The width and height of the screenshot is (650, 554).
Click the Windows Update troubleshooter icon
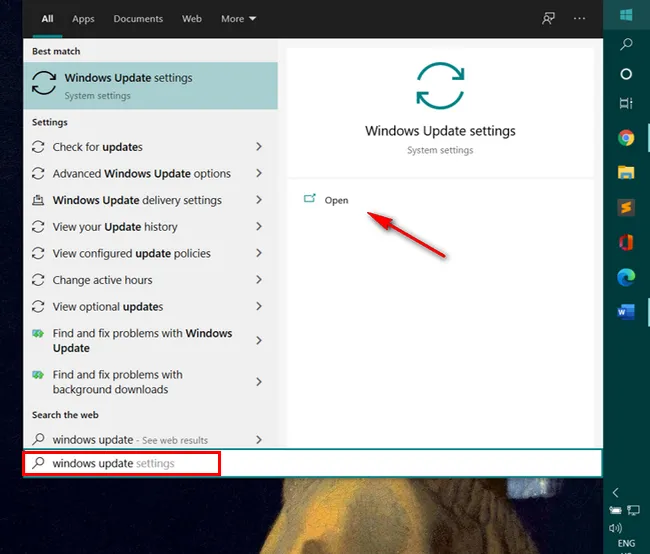coord(38,333)
